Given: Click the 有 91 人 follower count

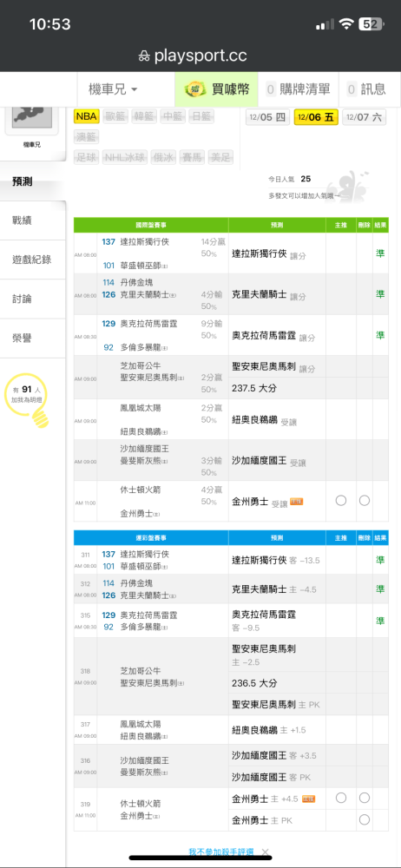Looking at the screenshot, I should (27, 390).
